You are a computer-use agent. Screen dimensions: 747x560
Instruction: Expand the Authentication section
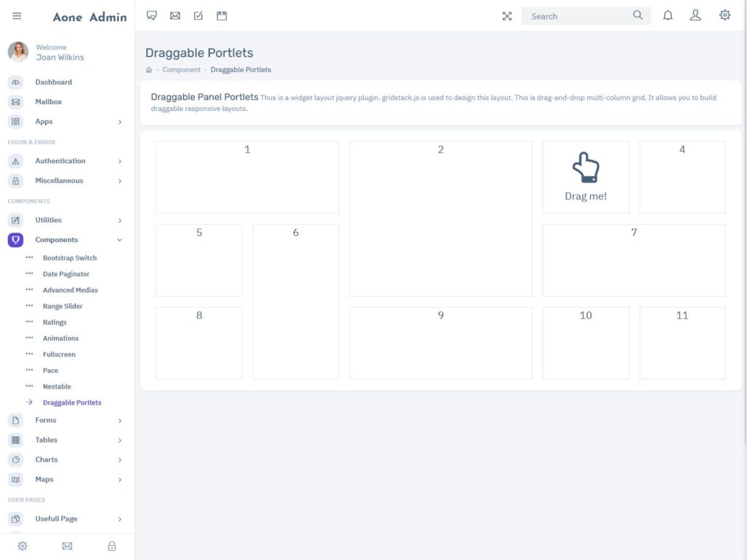pos(60,160)
